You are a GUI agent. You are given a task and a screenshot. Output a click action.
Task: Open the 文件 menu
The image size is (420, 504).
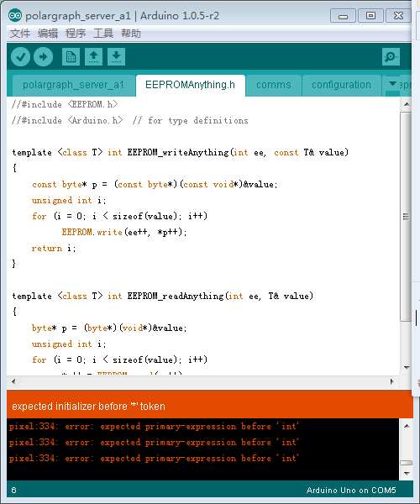tap(20, 34)
